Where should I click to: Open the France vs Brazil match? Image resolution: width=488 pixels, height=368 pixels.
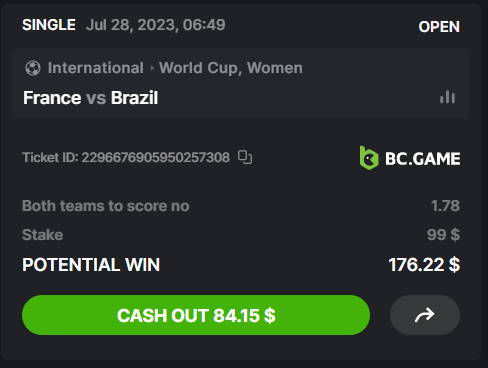point(90,98)
